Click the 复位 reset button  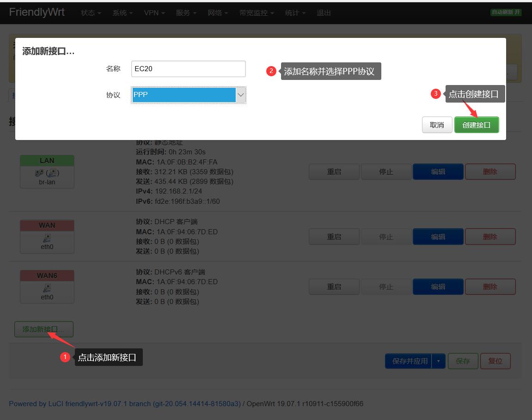point(495,361)
